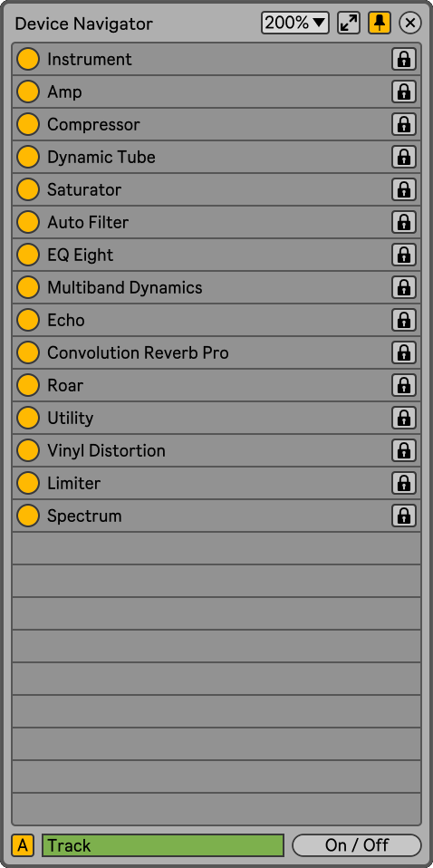The image size is (433, 868).
Task: Open the 200% zoom dropdown
Action: (x=295, y=24)
